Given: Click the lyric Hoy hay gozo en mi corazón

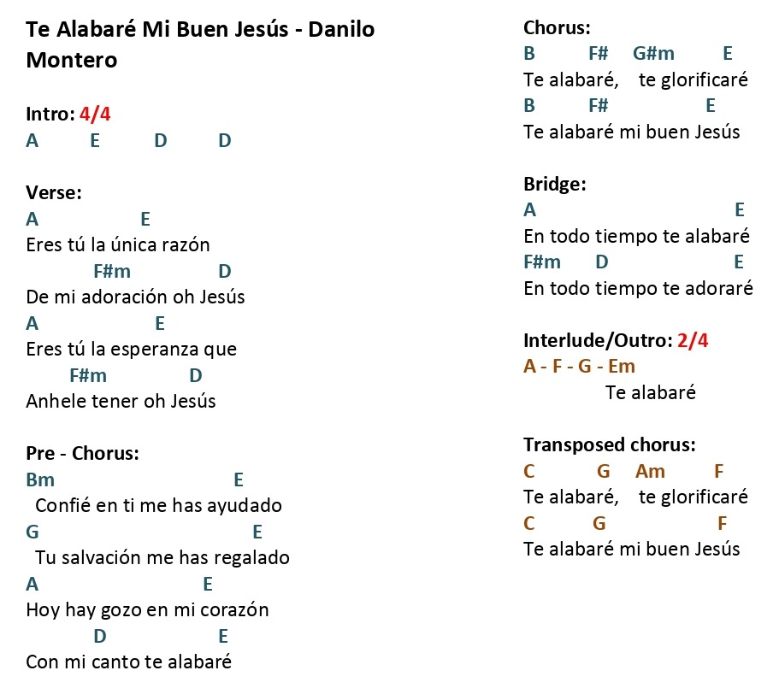Looking at the screenshot, I should coord(148,610).
